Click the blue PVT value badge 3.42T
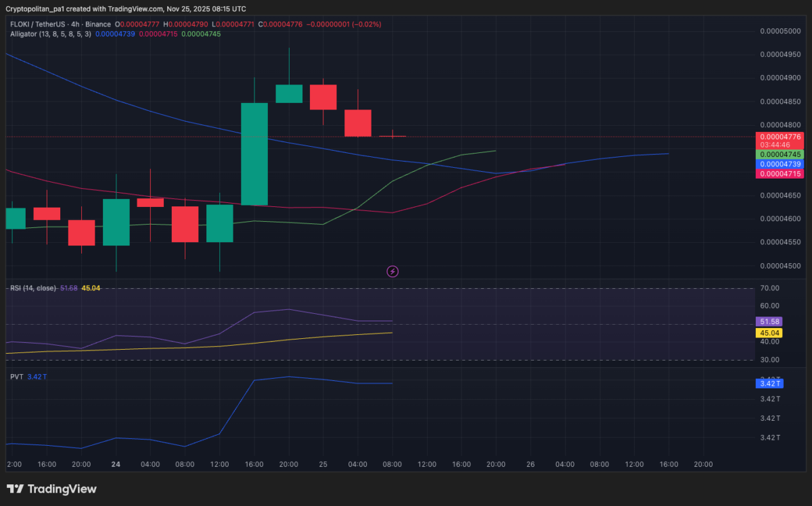The image size is (812, 506). point(769,384)
